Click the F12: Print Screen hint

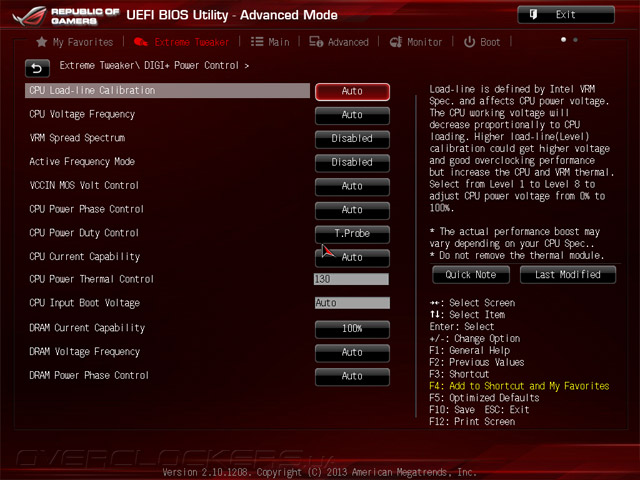[x=472, y=421]
